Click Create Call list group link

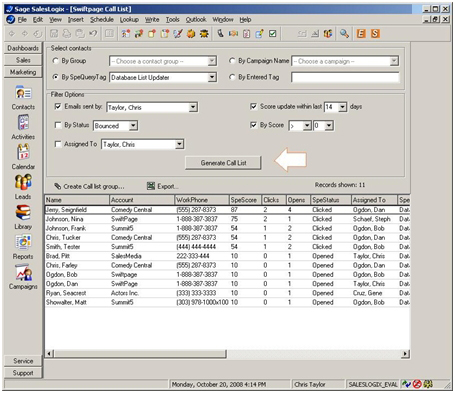(x=89, y=186)
